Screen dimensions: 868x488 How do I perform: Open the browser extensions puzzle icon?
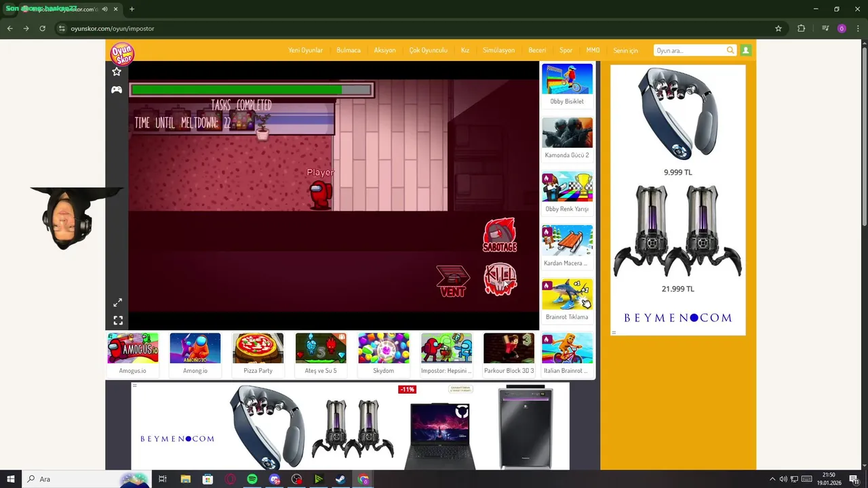(802, 28)
